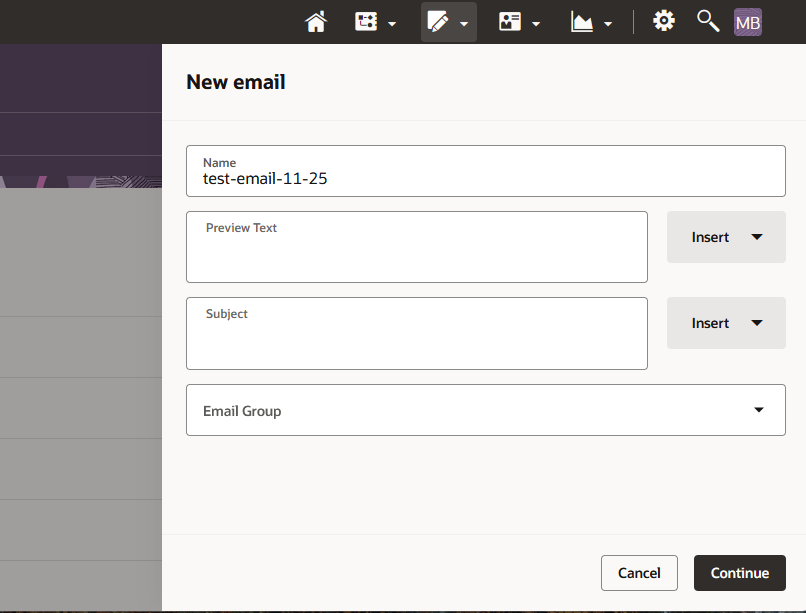806x613 pixels.
Task: Click inside the Subject text box
Action: [417, 340]
